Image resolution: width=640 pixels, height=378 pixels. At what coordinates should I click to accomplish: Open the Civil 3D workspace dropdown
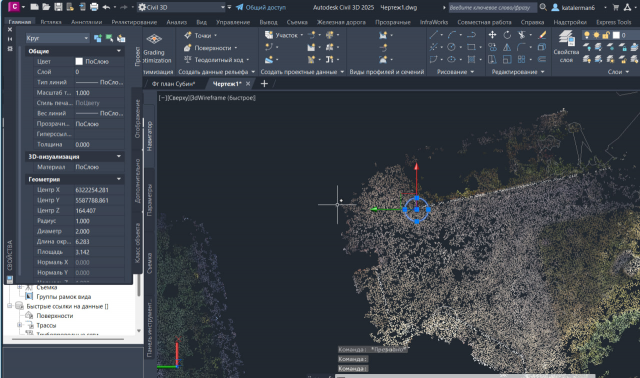click(x=182, y=7)
